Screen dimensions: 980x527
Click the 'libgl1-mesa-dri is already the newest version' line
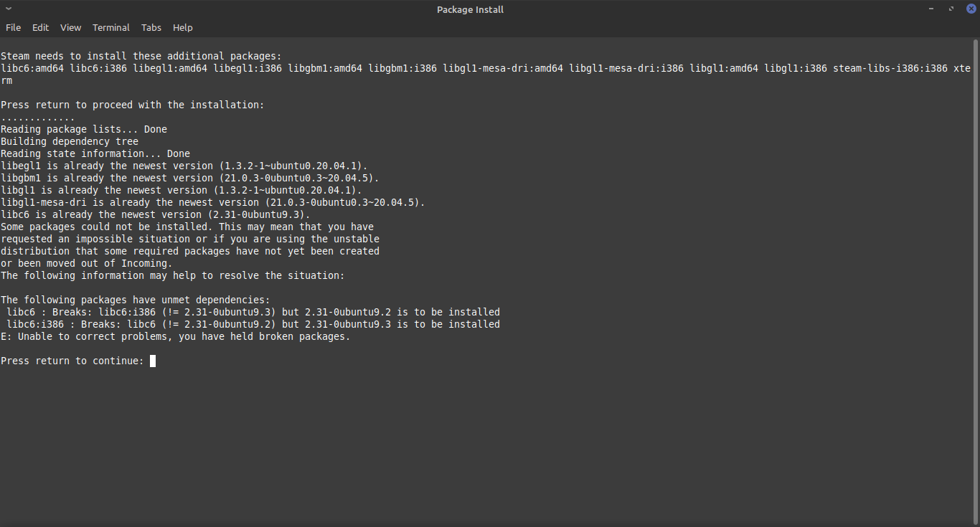(213, 202)
